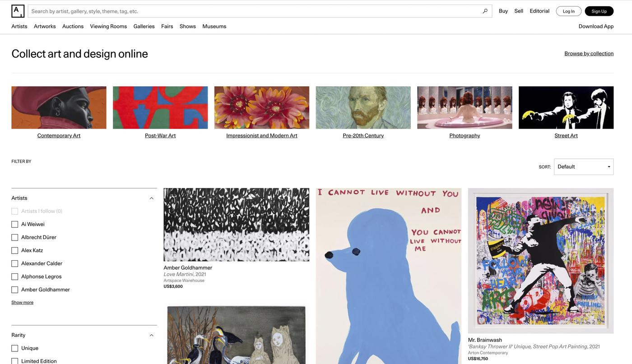This screenshot has width=632, height=364.
Task: Check the Ai Weiwei checkbox
Action: [14, 224]
